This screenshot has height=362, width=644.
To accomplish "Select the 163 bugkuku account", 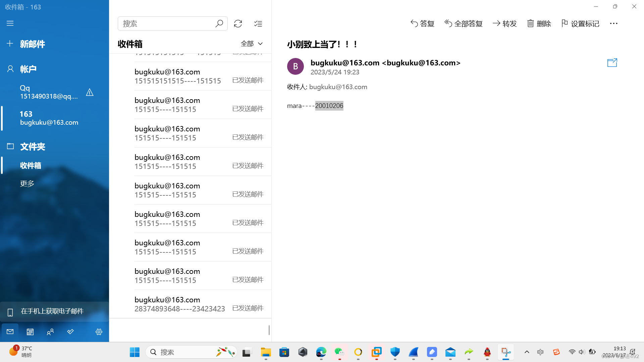I will [x=49, y=118].
